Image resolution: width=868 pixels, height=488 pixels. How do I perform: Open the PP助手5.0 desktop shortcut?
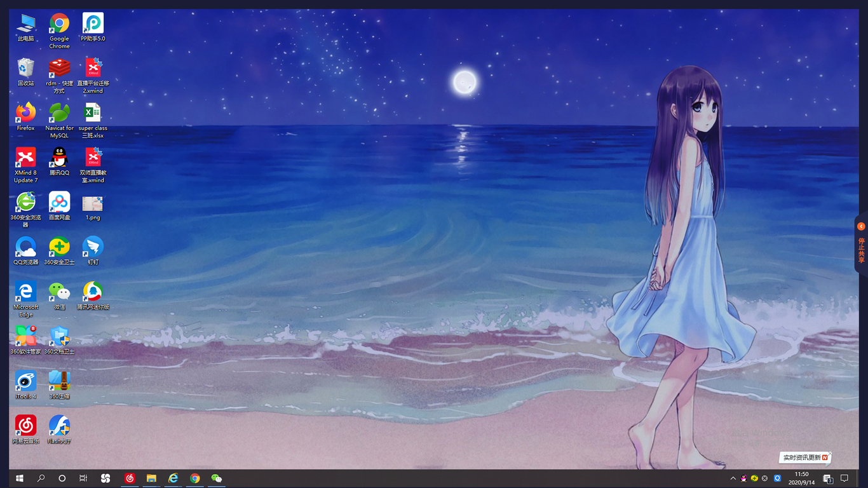(93, 28)
